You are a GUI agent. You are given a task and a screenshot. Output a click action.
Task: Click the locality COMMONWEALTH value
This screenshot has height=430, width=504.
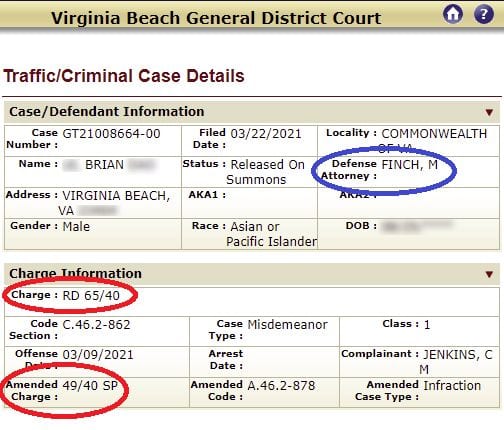(x=434, y=134)
